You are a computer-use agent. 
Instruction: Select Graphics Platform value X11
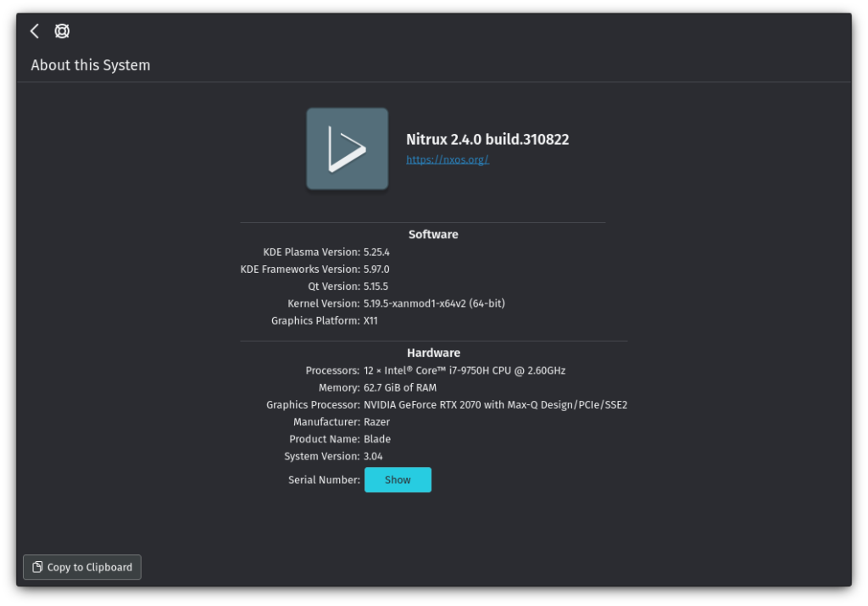[x=370, y=321]
